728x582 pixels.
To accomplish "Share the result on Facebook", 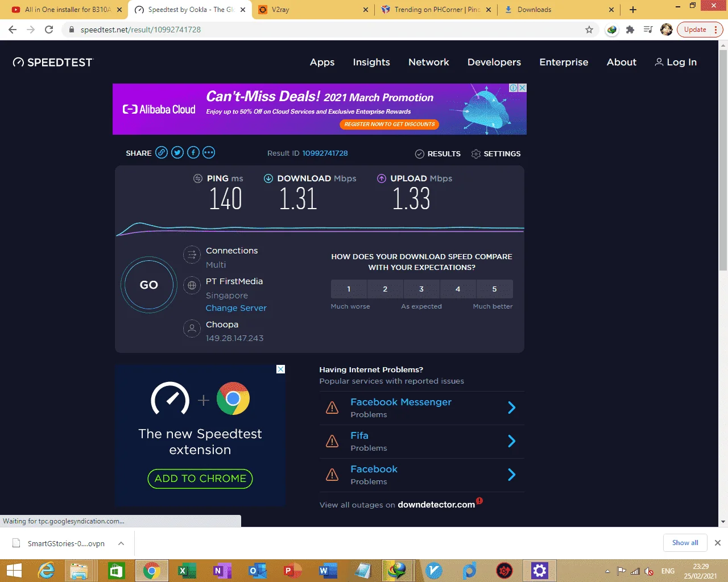I will tap(193, 152).
